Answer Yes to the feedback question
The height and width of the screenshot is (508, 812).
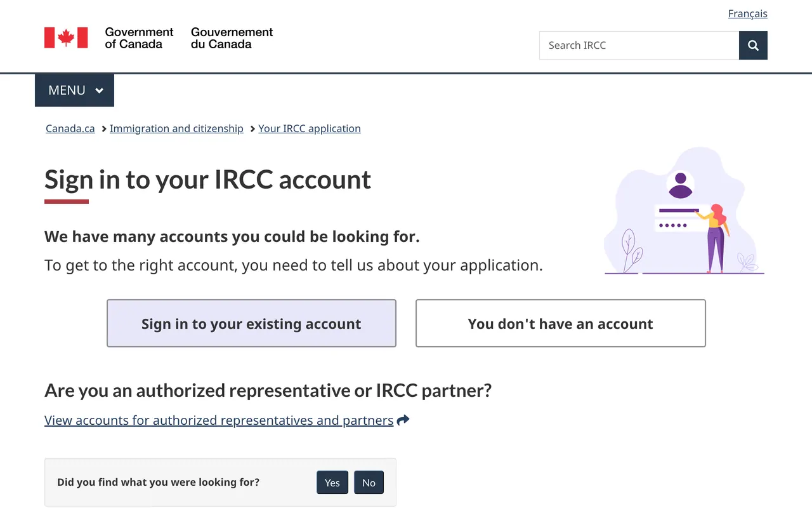point(332,483)
